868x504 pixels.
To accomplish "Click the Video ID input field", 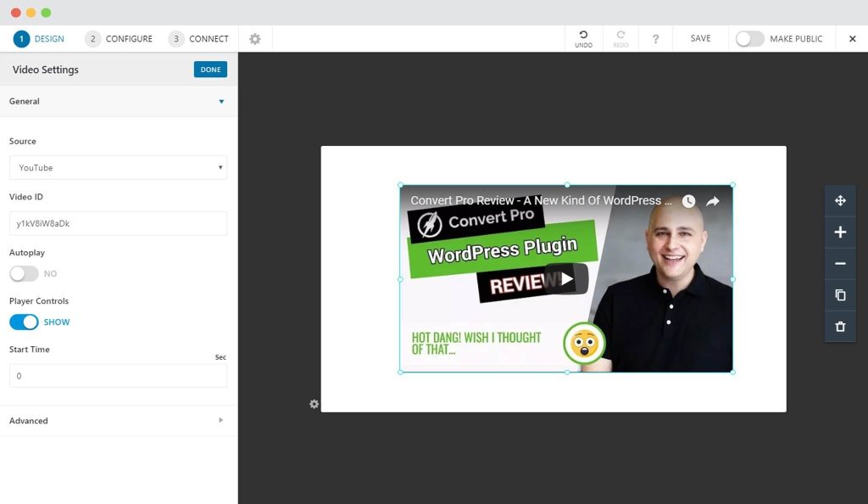I will click(x=118, y=223).
